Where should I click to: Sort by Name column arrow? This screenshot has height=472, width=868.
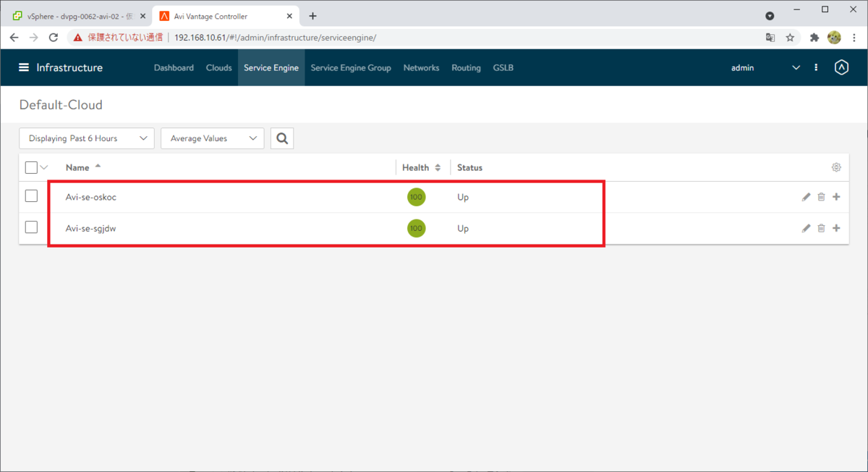[98, 167]
